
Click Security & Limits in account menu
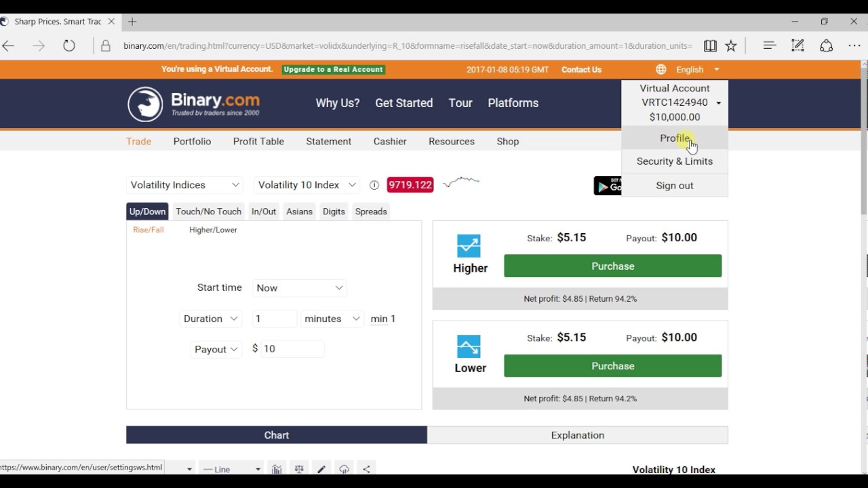[x=675, y=161]
